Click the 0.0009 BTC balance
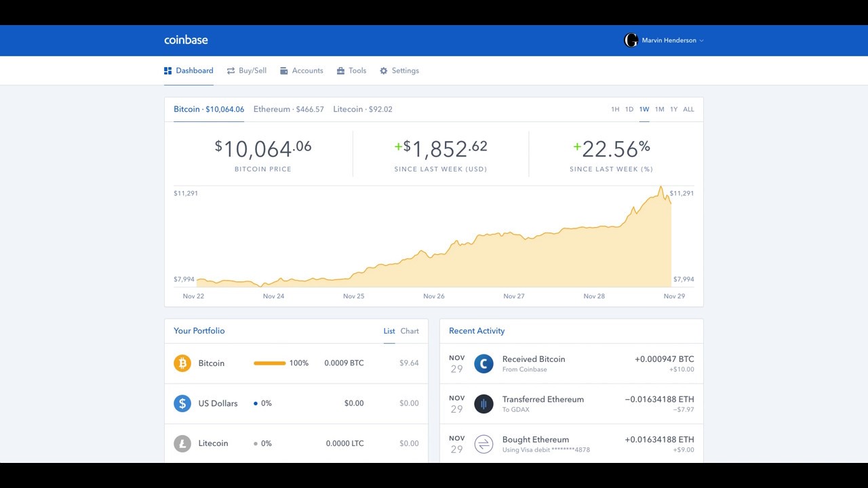This screenshot has height=488, width=868. click(344, 363)
